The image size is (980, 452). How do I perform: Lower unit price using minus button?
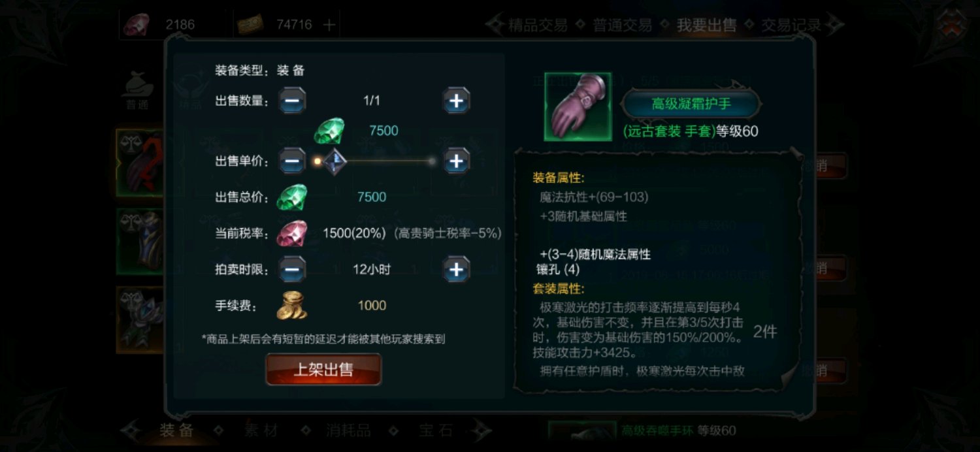click(293, 161)
